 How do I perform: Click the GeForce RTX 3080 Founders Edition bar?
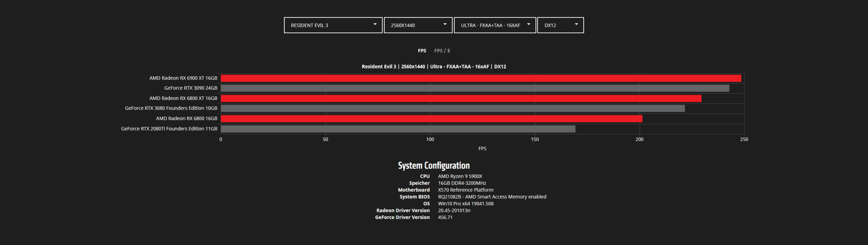453,109
